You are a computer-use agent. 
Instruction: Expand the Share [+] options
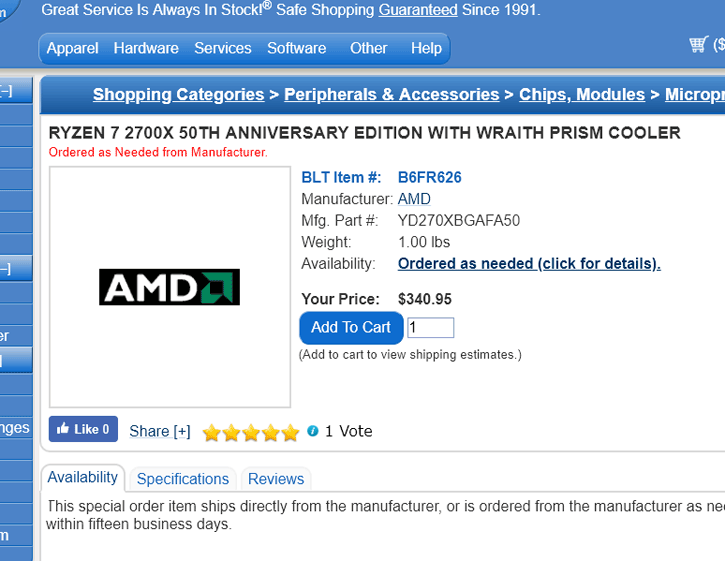point(160,431)
